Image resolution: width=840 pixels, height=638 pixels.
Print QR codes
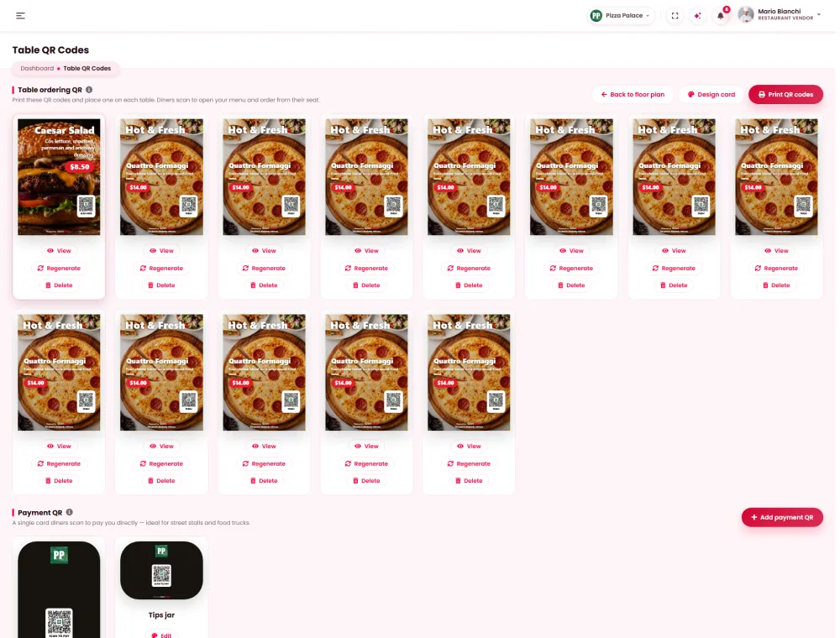(785, 94)
